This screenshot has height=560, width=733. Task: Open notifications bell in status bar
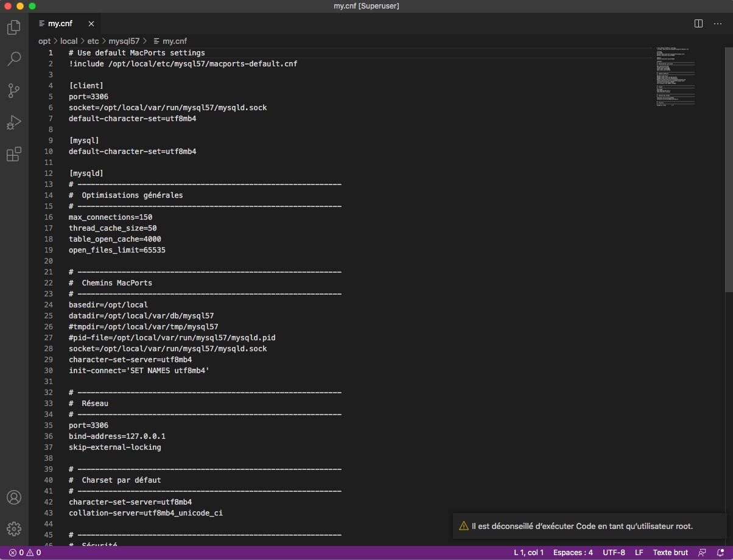(720, 553)
